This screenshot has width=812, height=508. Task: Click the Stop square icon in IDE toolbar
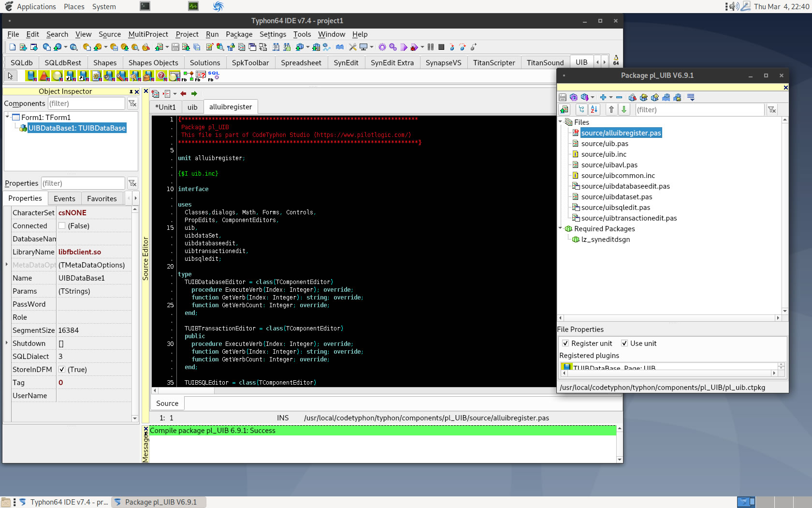(441, 47)
